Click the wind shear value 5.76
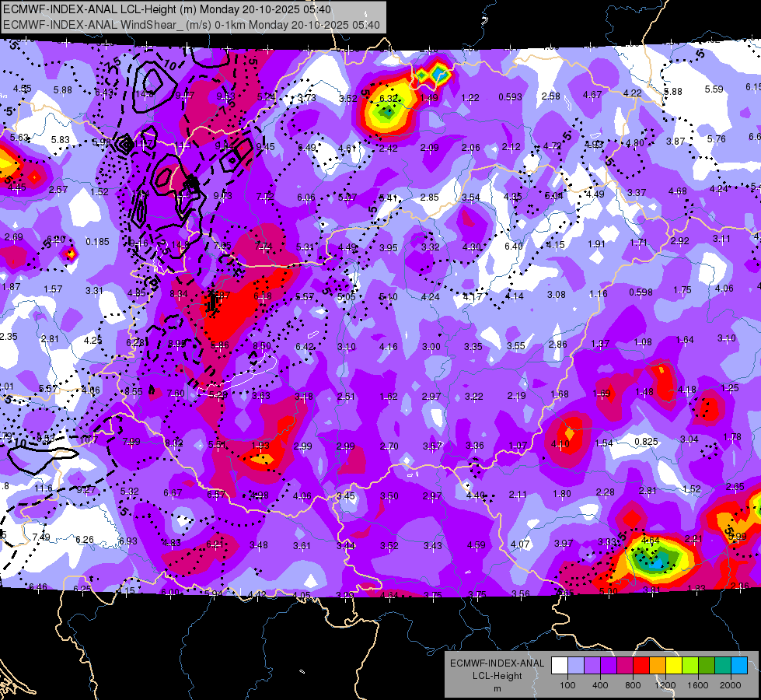The image size is (761, 700). pos(717,139)
